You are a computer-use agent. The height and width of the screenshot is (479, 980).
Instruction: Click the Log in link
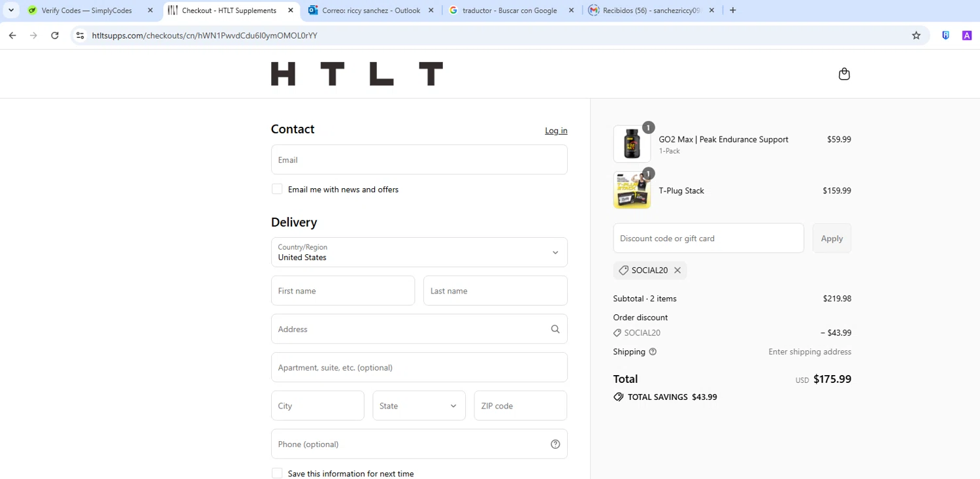[x=556, y=131]
